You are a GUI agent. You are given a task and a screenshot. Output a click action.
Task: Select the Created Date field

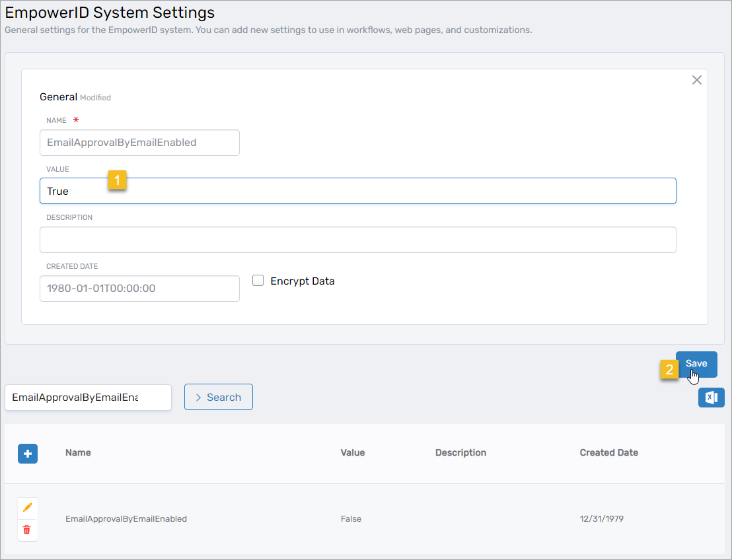(x=139, y=289)
